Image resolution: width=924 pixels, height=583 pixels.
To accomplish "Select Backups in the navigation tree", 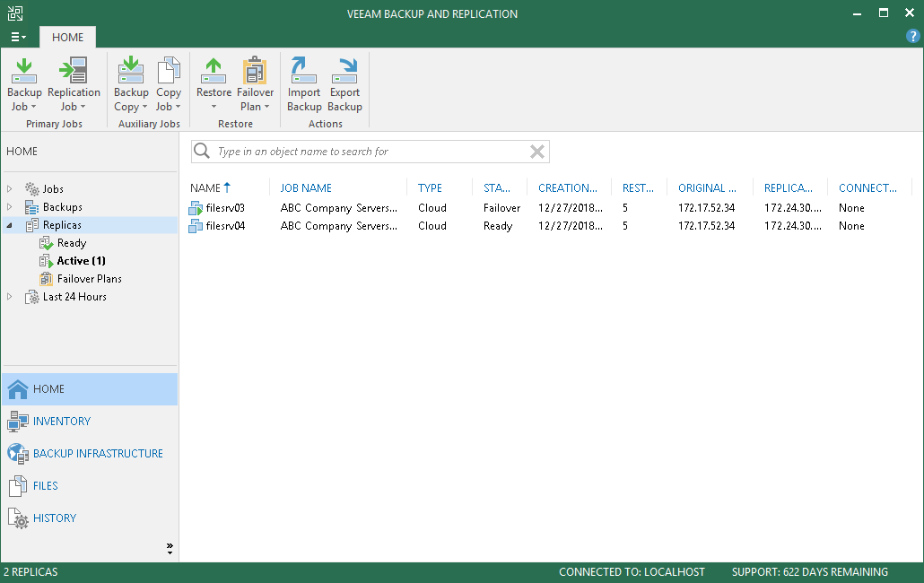I will tap(63, 206).
